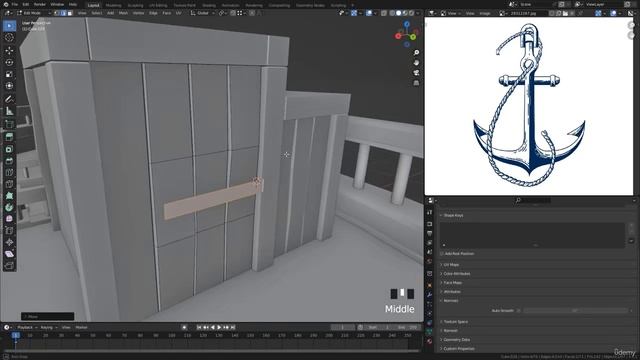Screen dimensions: 640x360
Task: Select the Shear tool
Action: 9,254
